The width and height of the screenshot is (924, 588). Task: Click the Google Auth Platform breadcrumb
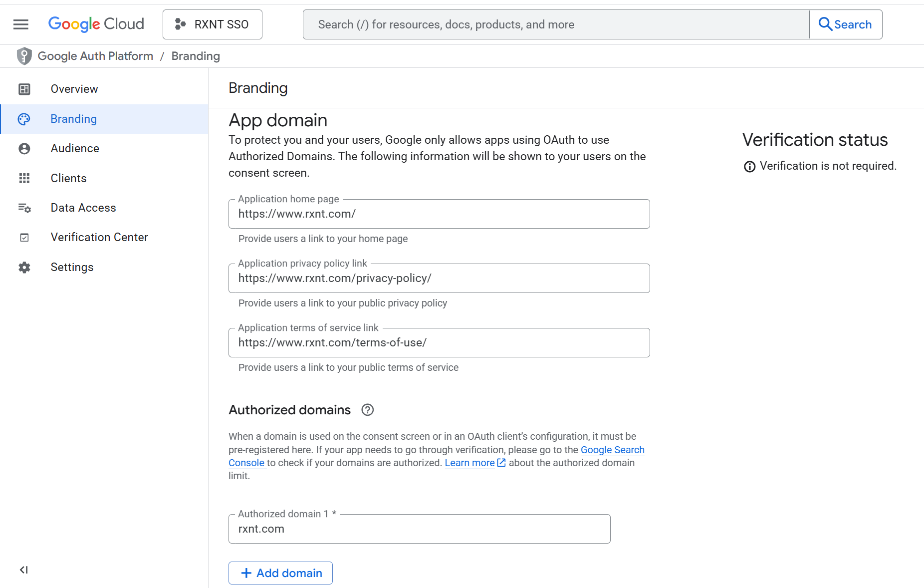click(95, 56)
